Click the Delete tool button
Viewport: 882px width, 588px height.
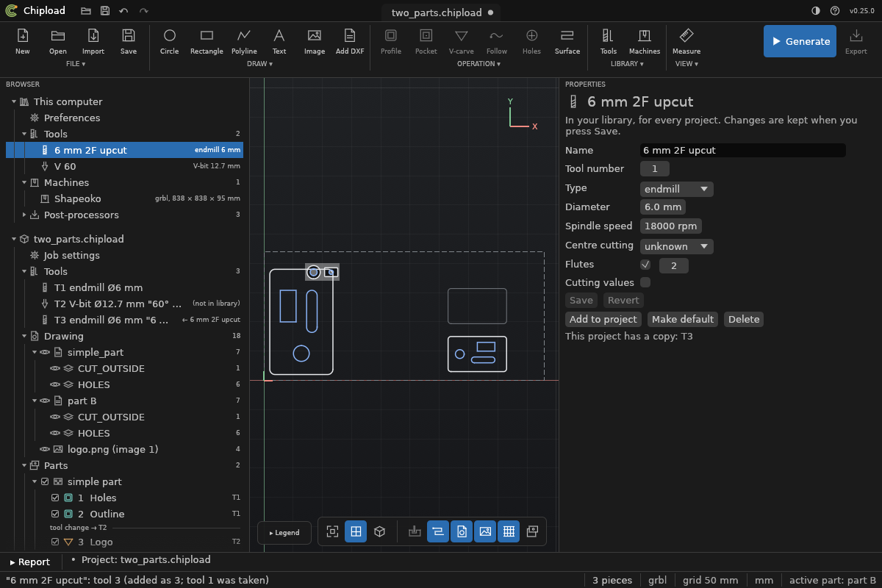(744, 319)
